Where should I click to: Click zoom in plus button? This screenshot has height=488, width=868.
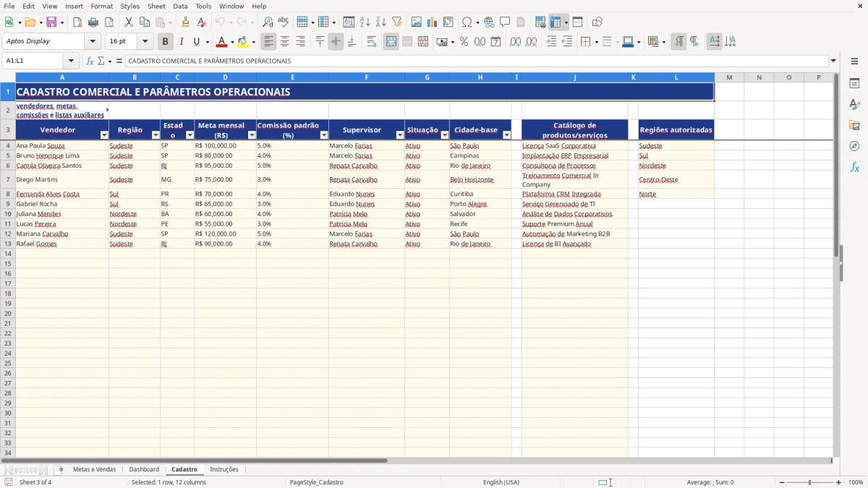tap(839, 482)
